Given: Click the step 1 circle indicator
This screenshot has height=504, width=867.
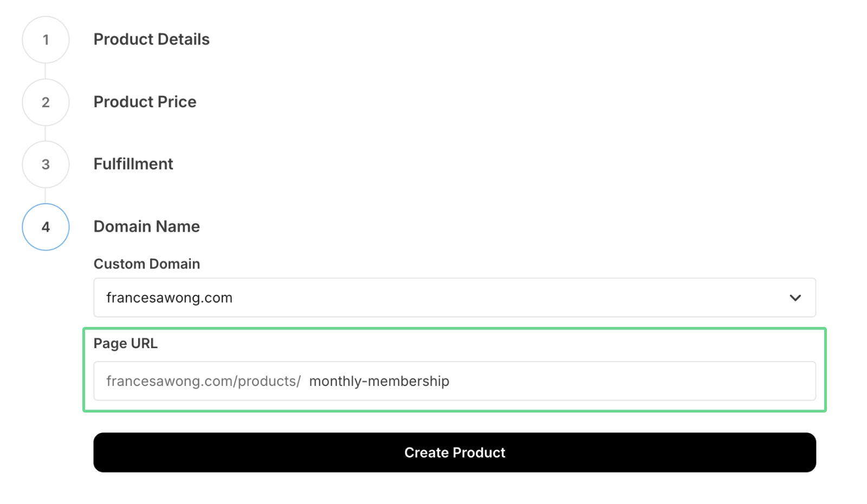Looking at the screenshot, I should [x=46, y=40].
